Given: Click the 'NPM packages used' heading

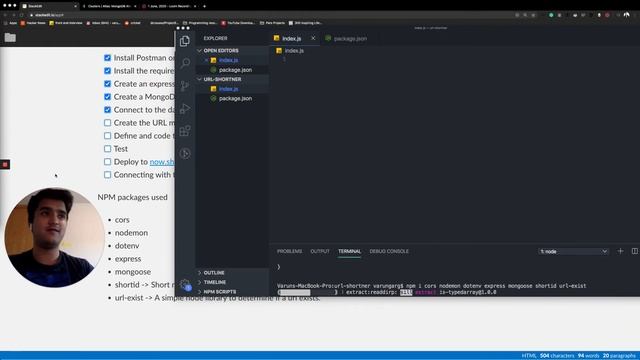Looking at the screenshot, I should point(132,197).
